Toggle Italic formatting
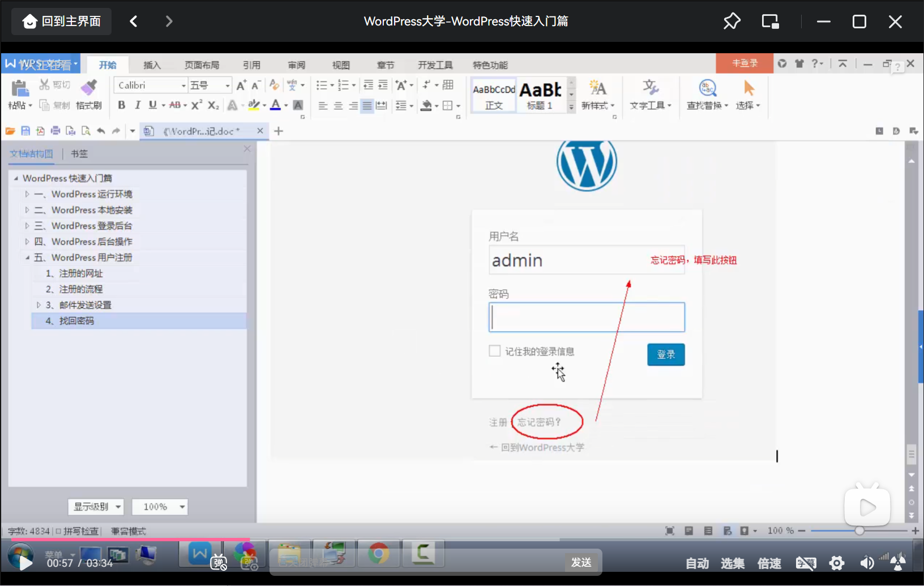 [137, 105]
